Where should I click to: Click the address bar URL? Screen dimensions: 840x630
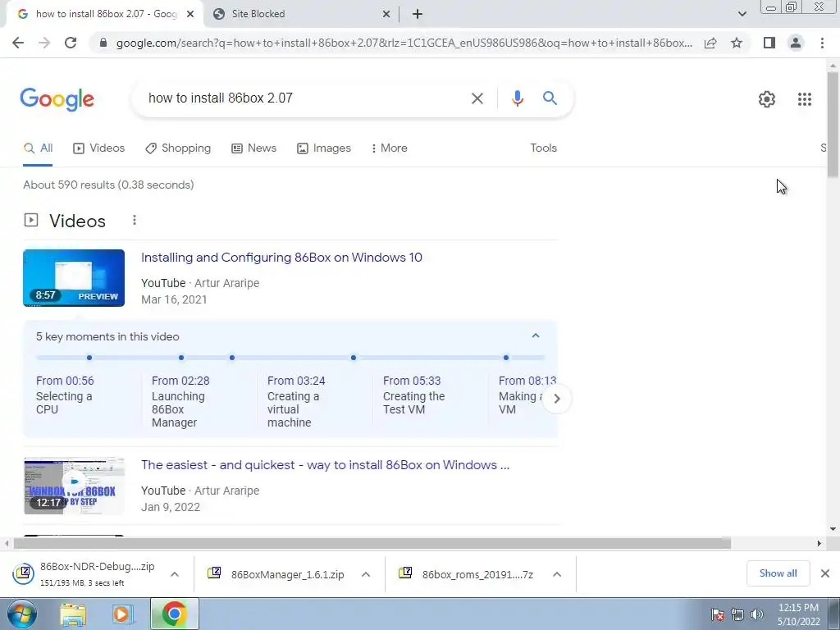coord(404,43)
